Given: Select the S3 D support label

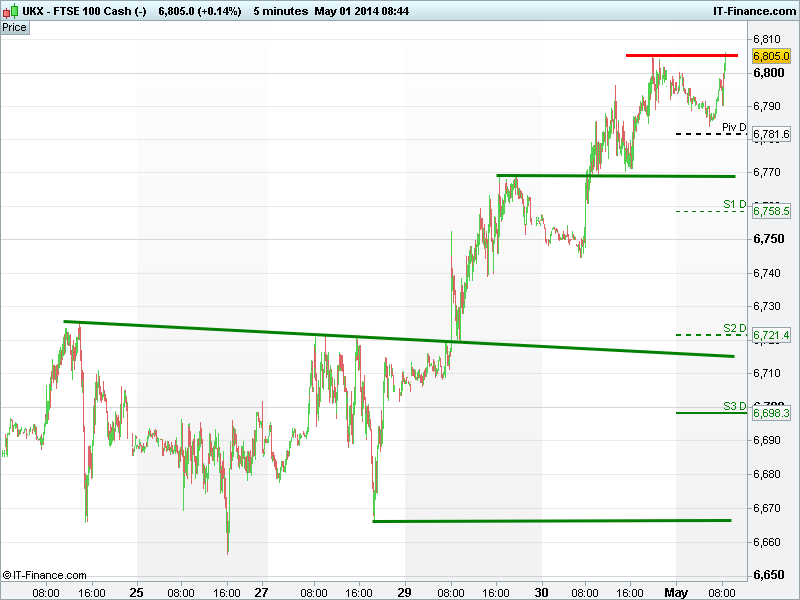Looking at the screenshot, I should coord(735,405).
